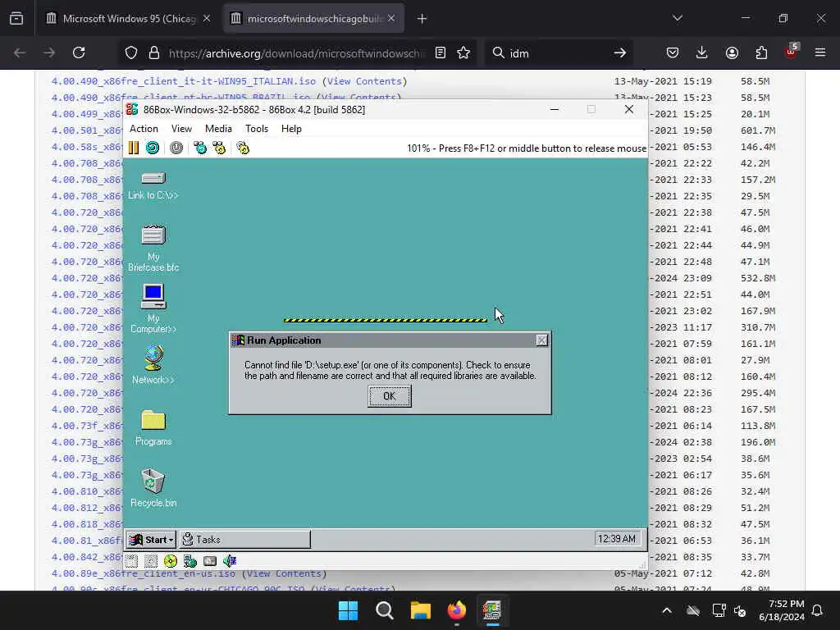Image resolution: width=840 pixels, height=630 pixels.
Task: Switch to the microsoftwindowschicagobuilds tab
Action: (x=313, y=18)
